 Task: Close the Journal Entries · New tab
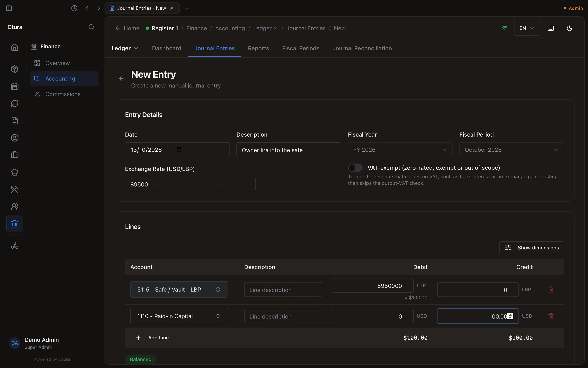pyautogui.click(x=172, y=8)
